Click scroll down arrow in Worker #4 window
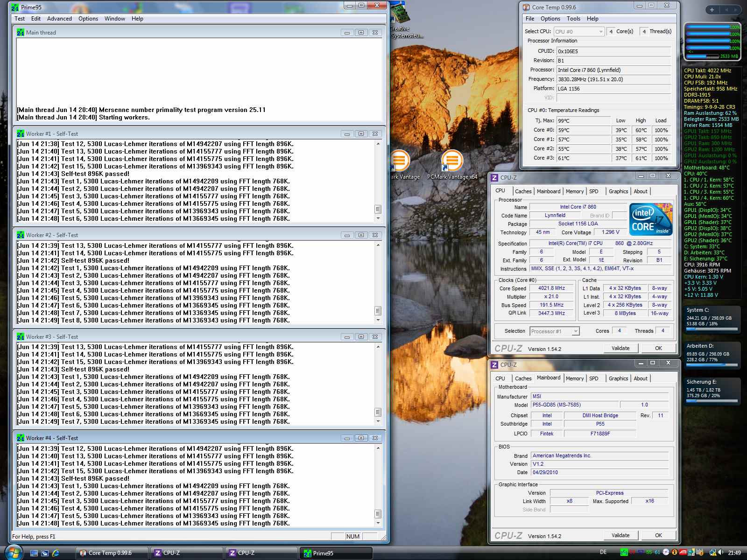Screen dimensions: 747x560 pos(378,523)
